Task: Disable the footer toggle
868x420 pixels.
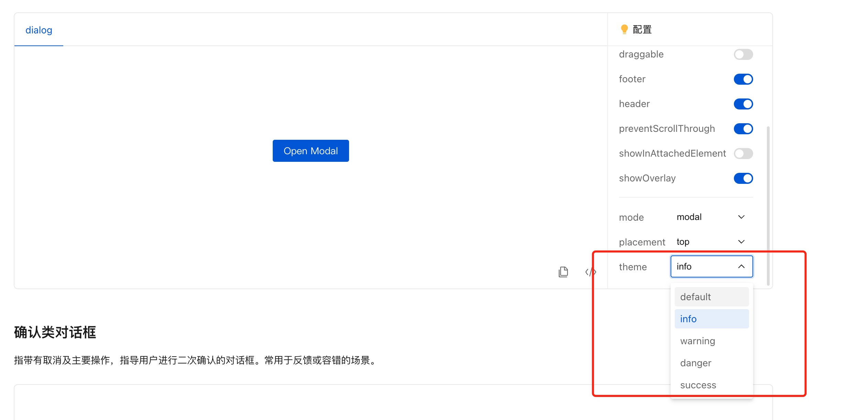Action: coord(743,79)
